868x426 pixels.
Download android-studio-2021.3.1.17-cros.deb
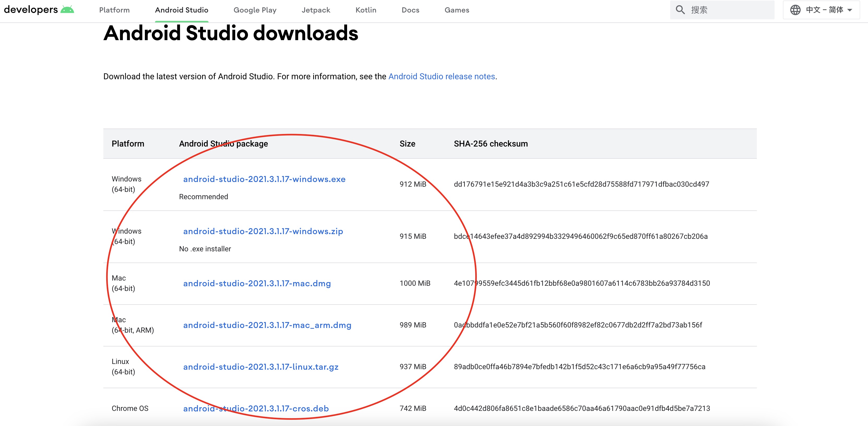(256, 408)
